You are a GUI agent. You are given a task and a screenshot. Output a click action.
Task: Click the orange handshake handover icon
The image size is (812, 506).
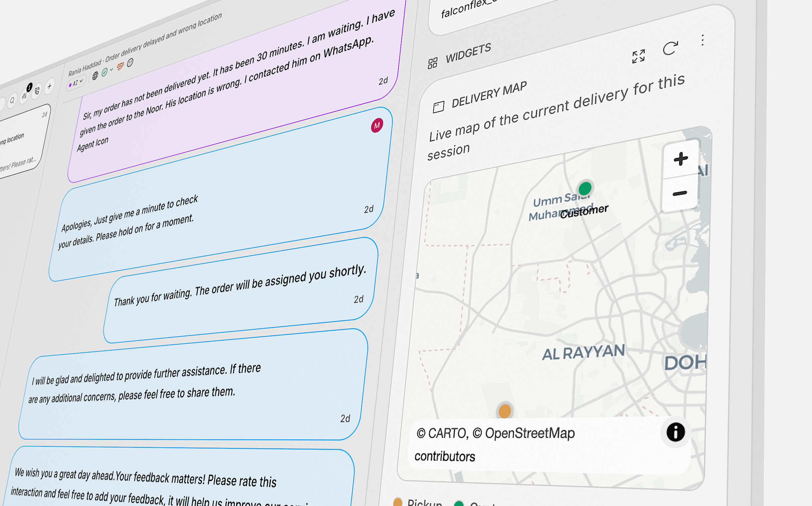coord(120,66)
